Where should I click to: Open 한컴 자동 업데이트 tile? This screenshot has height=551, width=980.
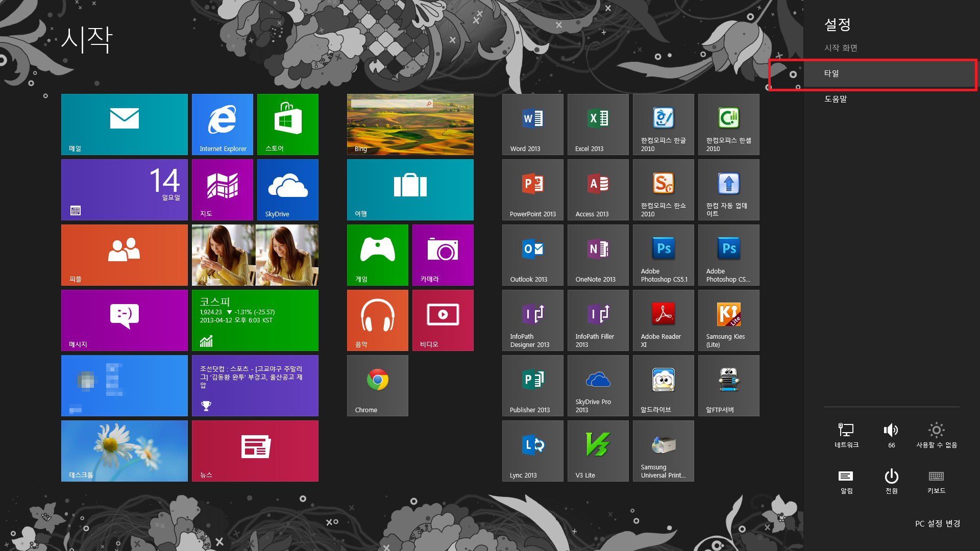tap(729, 190)
